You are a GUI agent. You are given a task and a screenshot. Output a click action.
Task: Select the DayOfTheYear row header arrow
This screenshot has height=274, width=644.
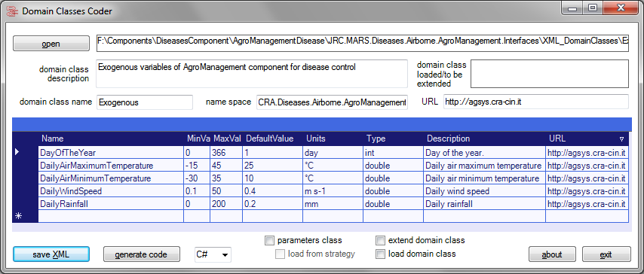[17, 152]
